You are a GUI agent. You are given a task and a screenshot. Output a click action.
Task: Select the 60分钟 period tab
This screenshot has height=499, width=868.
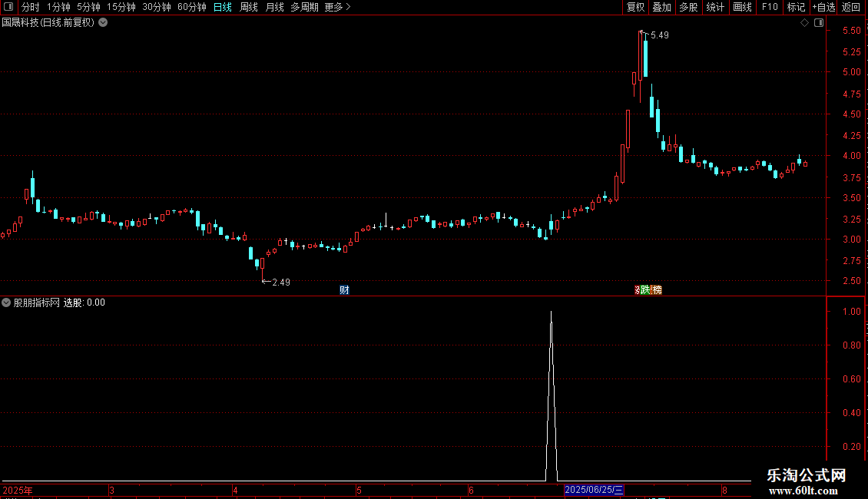(192, 7)
